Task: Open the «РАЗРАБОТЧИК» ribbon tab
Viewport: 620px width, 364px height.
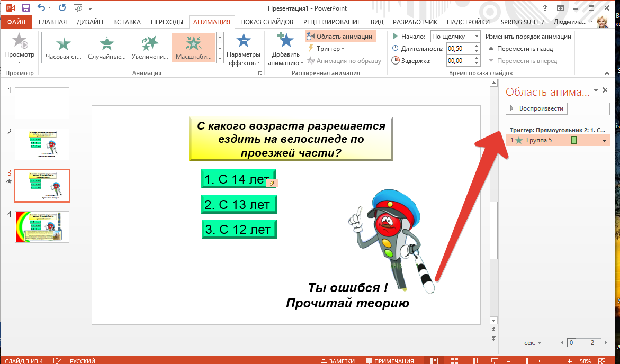Action: click(414, 22)
